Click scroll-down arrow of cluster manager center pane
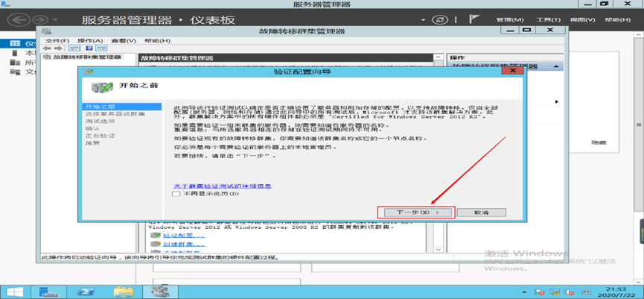This screenshot has height=299, width=644. pos(439,250)
